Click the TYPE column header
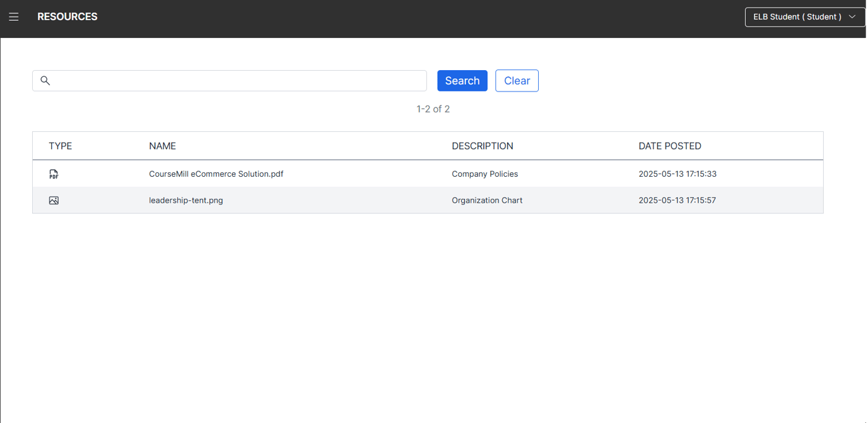Screen dimensions: 868x423 click(x=61, y=146)
